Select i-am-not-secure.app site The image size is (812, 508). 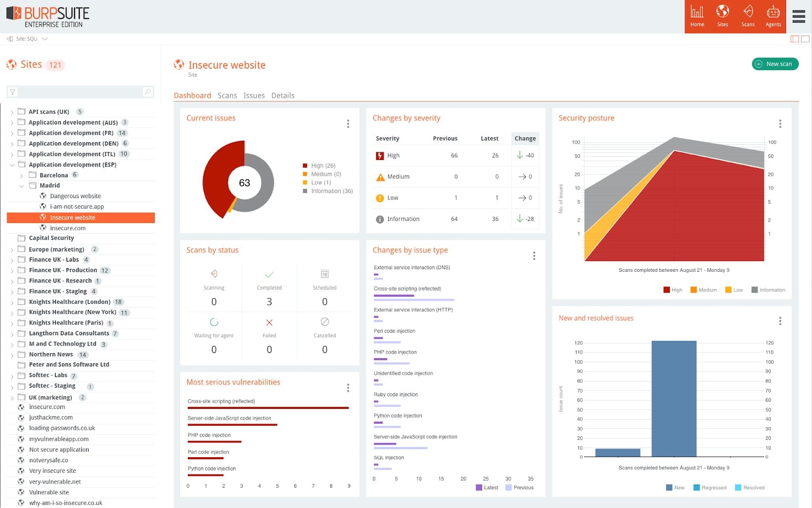coord(77,207)
